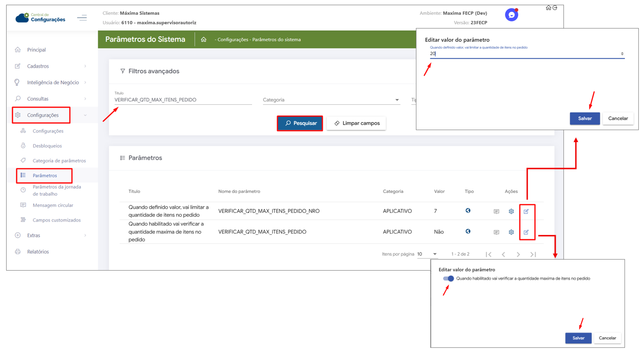Image resolution: width=644 pixels, height=353 pixels.
Task: Open Desbloqueios in the sidebar
Action: pos(47,146)
